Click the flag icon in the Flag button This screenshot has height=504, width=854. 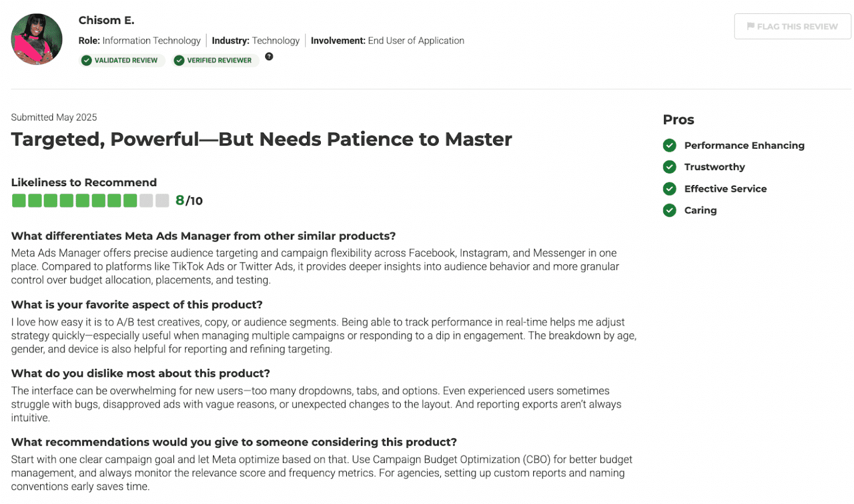point(750,26)
